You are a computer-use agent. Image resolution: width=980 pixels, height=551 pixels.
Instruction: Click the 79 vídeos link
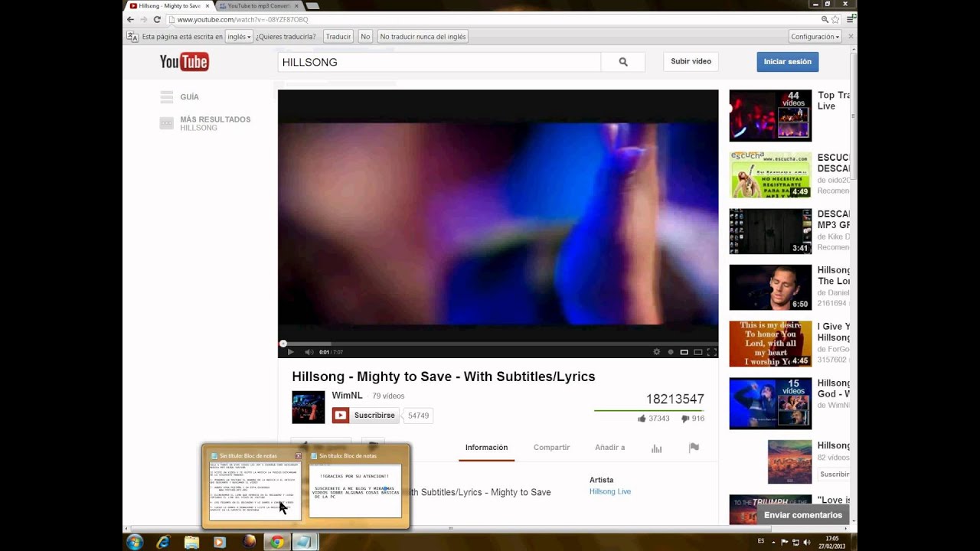point(388,396)
